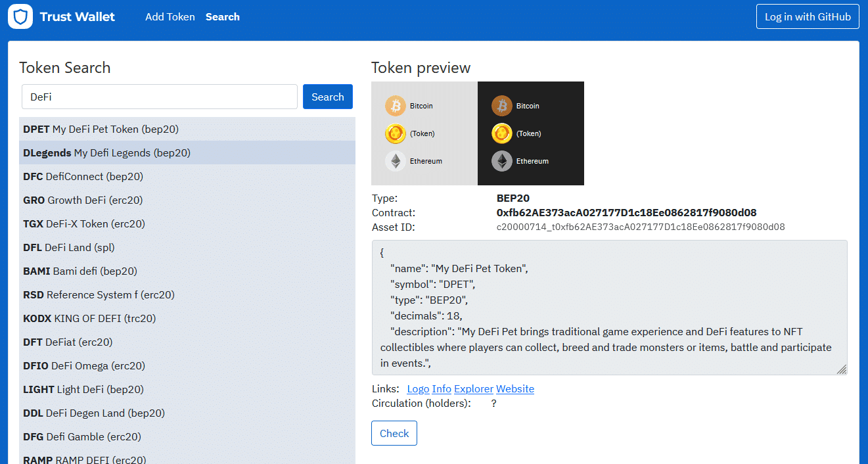
Task: Click the Ethereum icon in light preview
Action: tap(396, 161)
